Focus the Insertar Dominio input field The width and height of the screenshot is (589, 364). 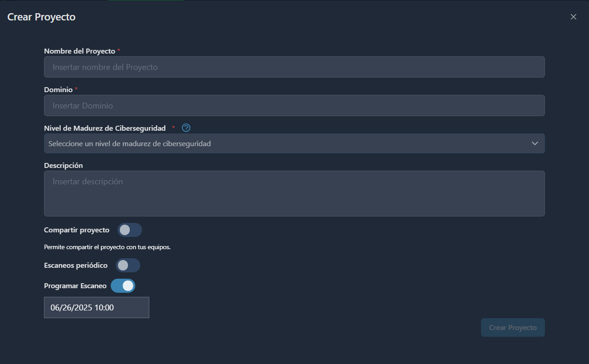[x=294, y=106]
